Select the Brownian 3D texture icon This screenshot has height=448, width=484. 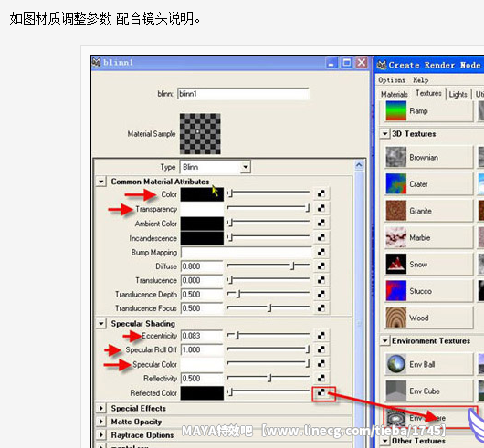(396, 157)
